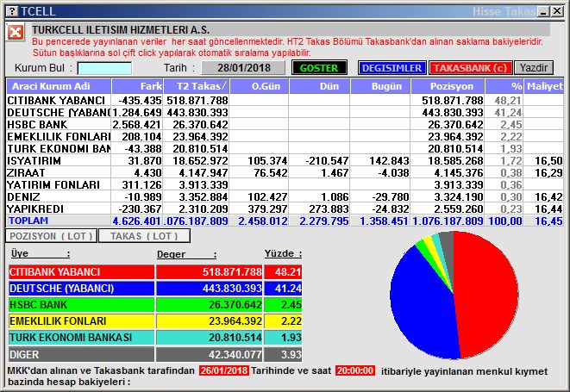Click the Yazdir print button
This screenshot has height=392, width=570.
(534, 68)
